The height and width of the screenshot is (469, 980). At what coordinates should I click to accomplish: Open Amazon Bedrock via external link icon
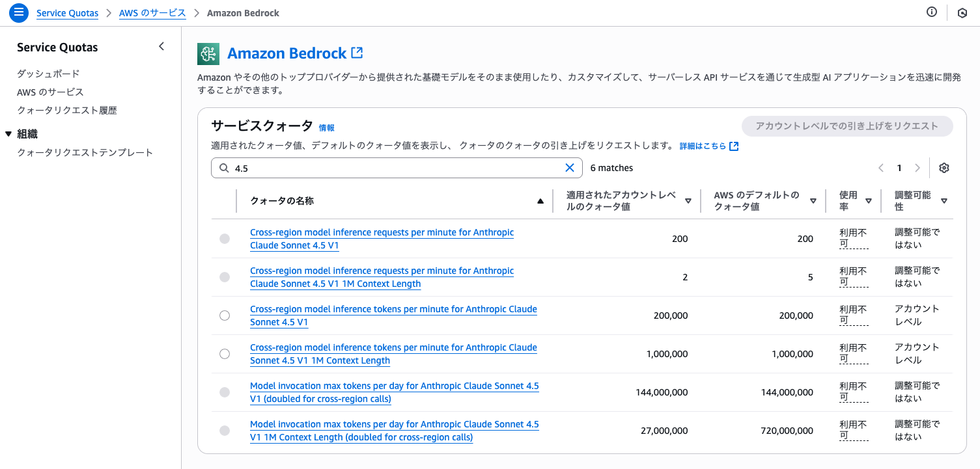357,52
